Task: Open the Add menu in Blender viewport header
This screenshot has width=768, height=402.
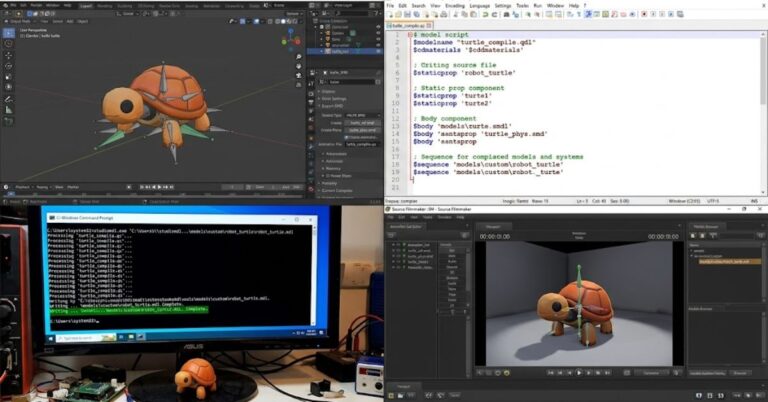Action: [70, 22]
